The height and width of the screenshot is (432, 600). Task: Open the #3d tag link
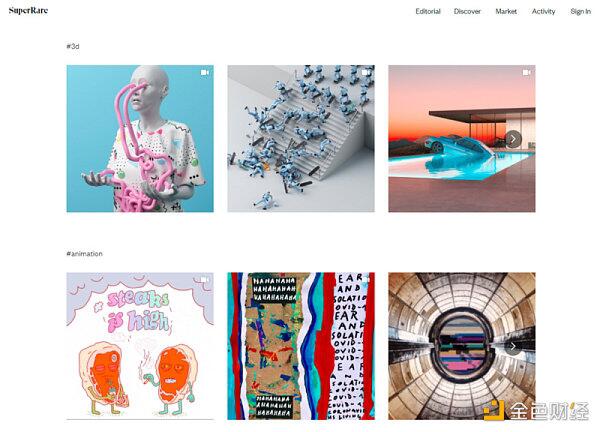tap(73, 46)
